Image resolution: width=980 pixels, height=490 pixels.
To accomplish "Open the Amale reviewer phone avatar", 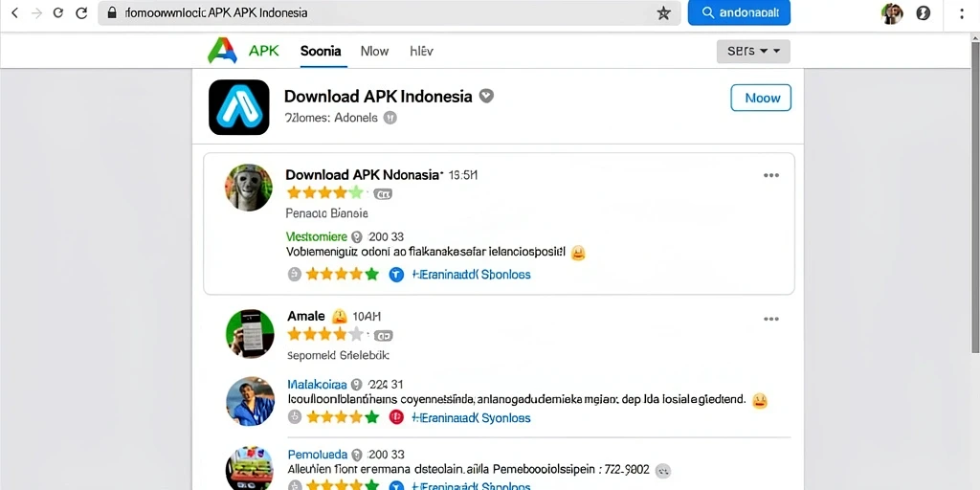I will coord(250,333).
